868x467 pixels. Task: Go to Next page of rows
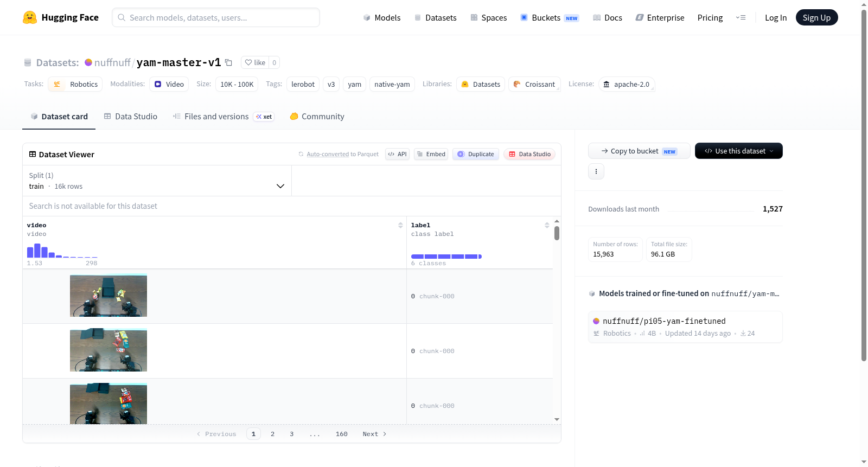tap(374, 434)
